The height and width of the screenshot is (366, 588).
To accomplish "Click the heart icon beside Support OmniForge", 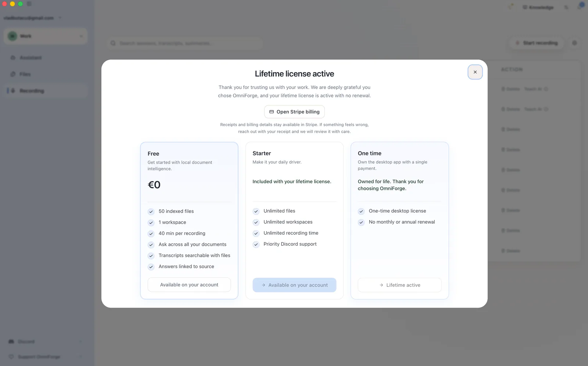I will coord(11,357).
